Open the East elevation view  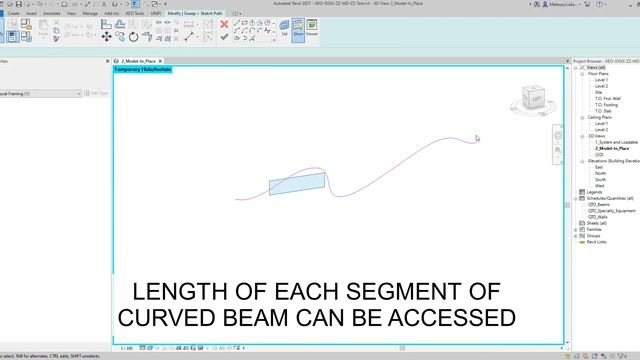(599, 167)
